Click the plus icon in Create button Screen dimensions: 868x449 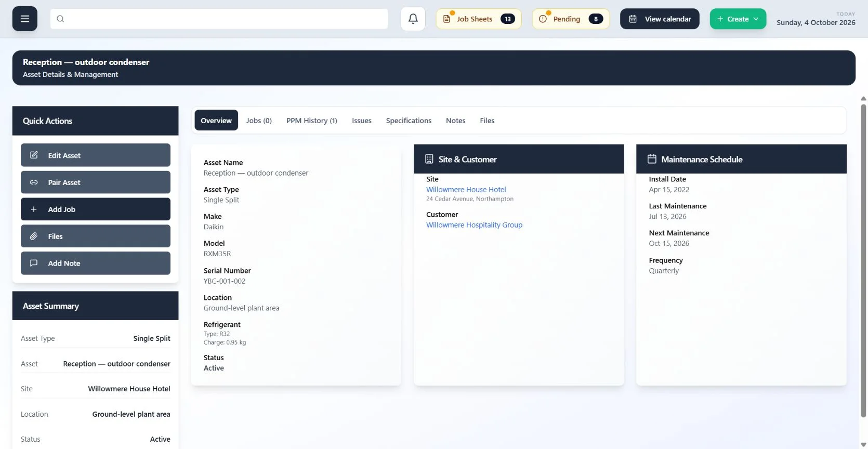(x=720, y=19)
